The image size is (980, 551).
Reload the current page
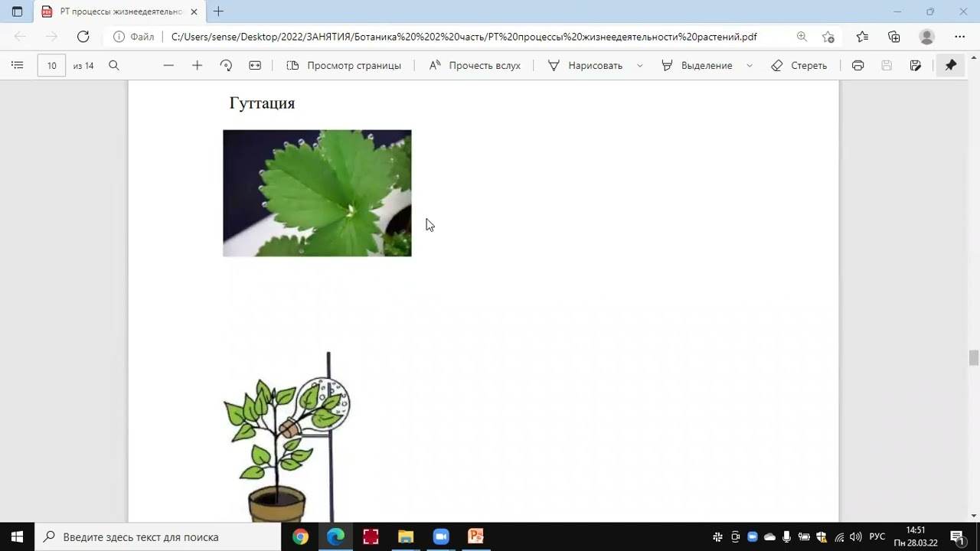[x=83, y=36]
